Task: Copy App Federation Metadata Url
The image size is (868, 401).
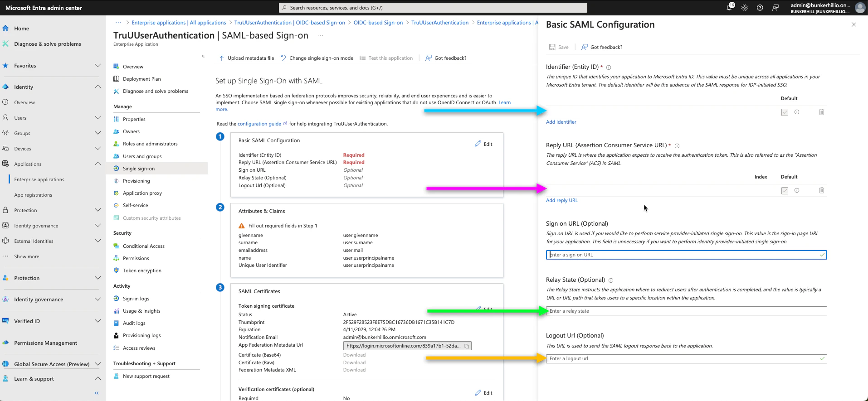Action: click(x=467, y=346)
